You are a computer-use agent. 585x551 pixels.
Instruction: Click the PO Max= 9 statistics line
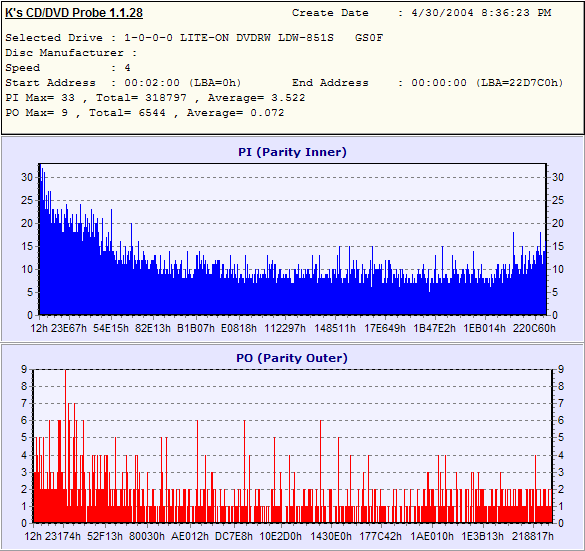(145, 113)
